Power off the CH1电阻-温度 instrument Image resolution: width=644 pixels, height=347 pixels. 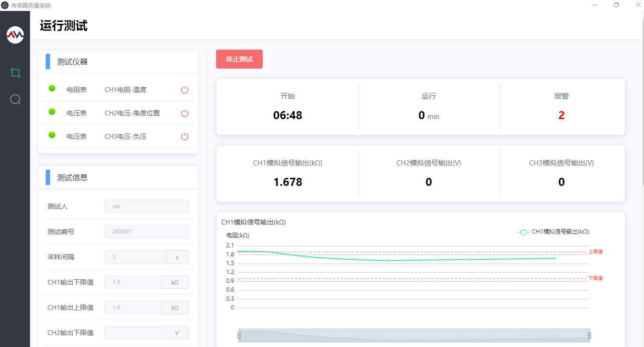(x=185, y=90)
